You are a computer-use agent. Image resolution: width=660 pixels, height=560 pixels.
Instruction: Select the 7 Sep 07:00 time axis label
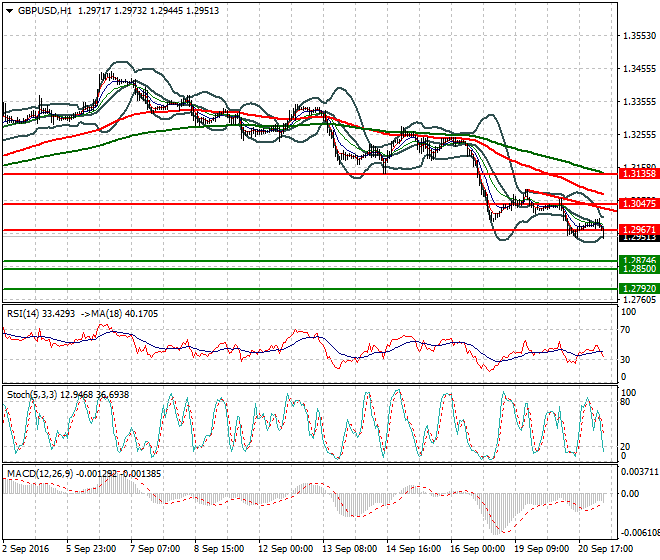pyautogui.click(x=155, y=549)
